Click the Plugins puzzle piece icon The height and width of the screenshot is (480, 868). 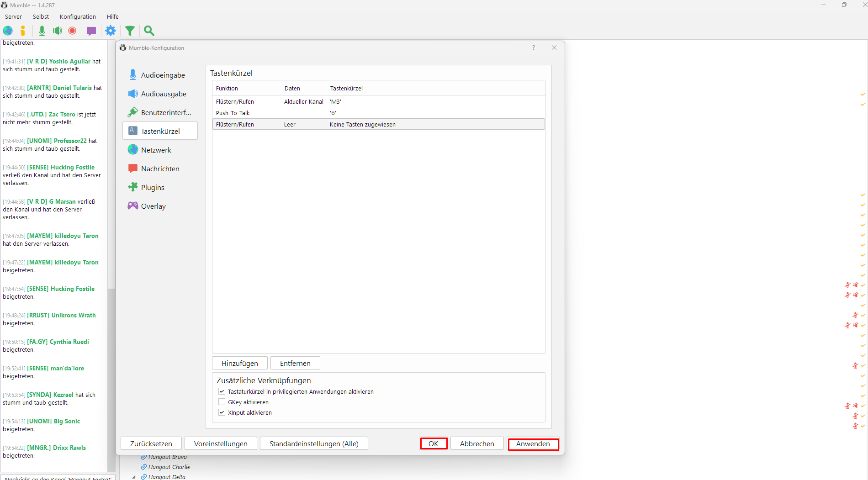(133, 187)
